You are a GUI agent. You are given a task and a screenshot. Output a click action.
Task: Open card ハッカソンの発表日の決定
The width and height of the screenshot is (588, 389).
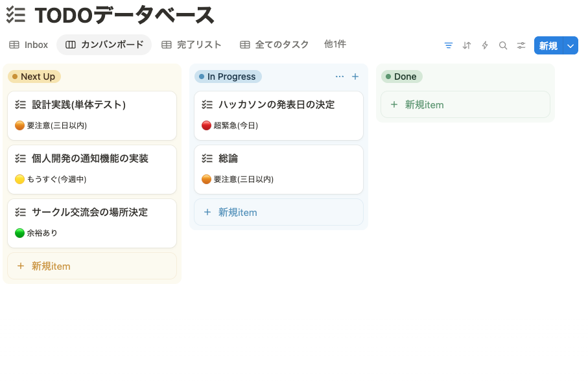pyautogui.click(x=279, y=115)
